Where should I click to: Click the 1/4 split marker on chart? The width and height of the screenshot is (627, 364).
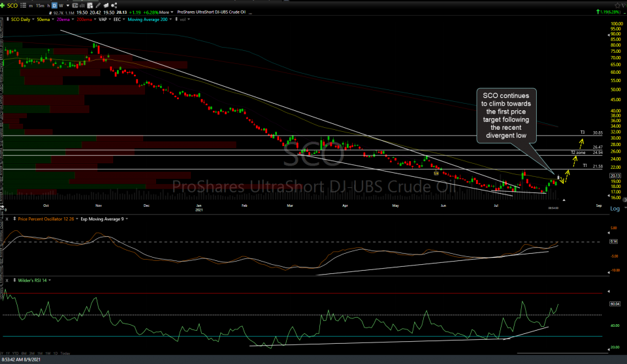[x=436, y=174]
